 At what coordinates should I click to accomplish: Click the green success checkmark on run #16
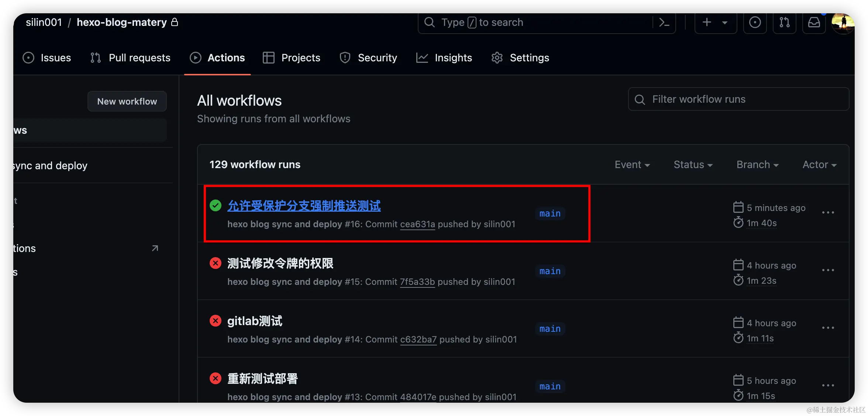(x=216, y=205)
